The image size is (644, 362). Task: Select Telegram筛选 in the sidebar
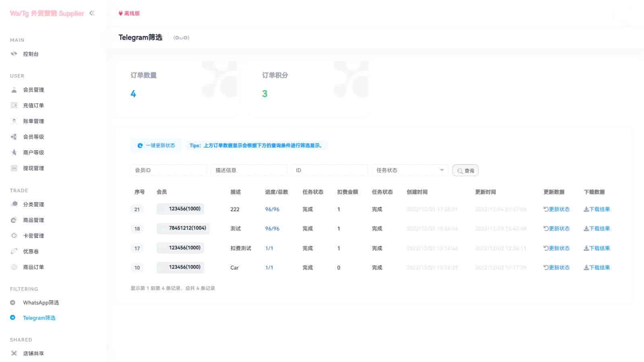click(x=39, y=318)
